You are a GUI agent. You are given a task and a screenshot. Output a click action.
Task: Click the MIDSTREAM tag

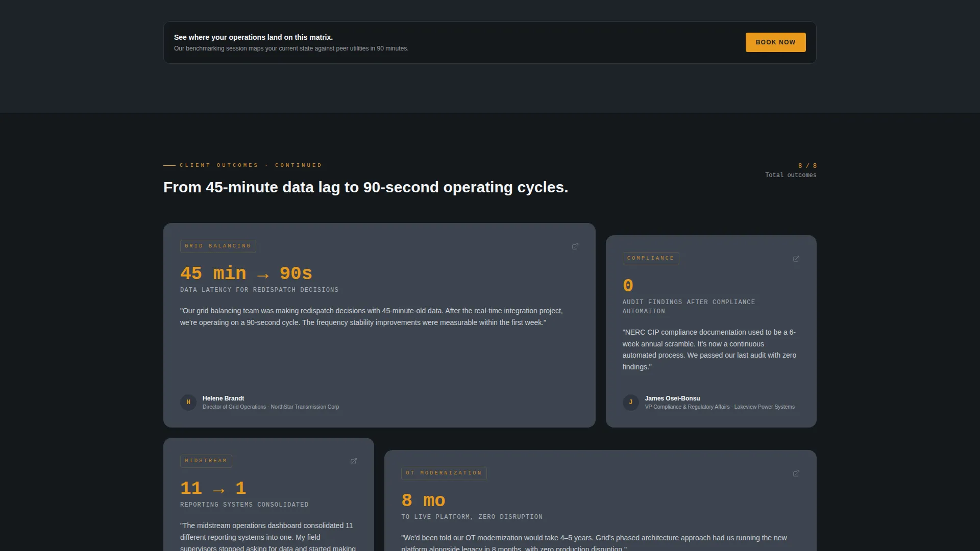pyautogui.click(x=206, y=461)
